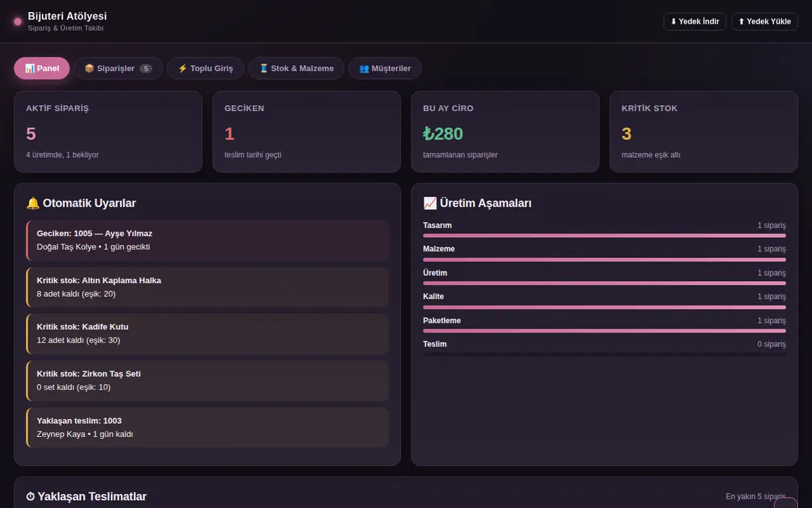The image size is (812, 508).
Task: Click the clock icon next to Yaklaşan Teslimatlar
Action: pos(30,496)
